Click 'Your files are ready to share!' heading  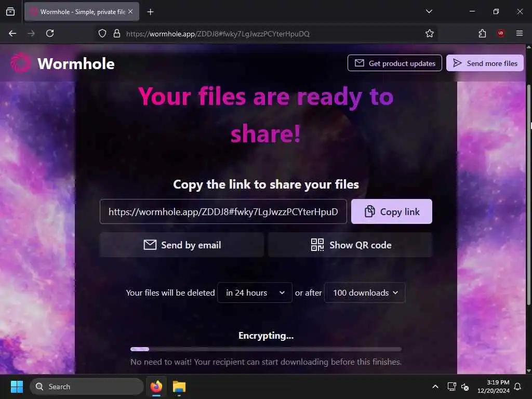266,115
